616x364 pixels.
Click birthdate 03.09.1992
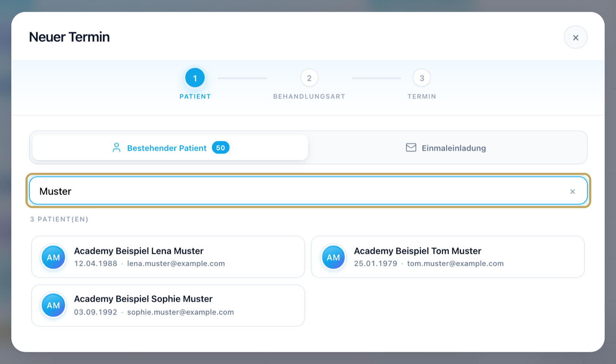click(x=95, y=312)
